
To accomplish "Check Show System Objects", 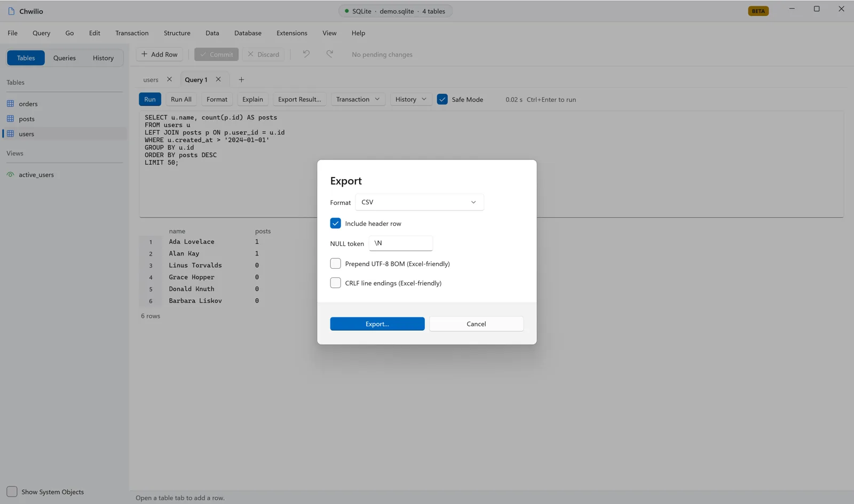I will tap(12, 492).
